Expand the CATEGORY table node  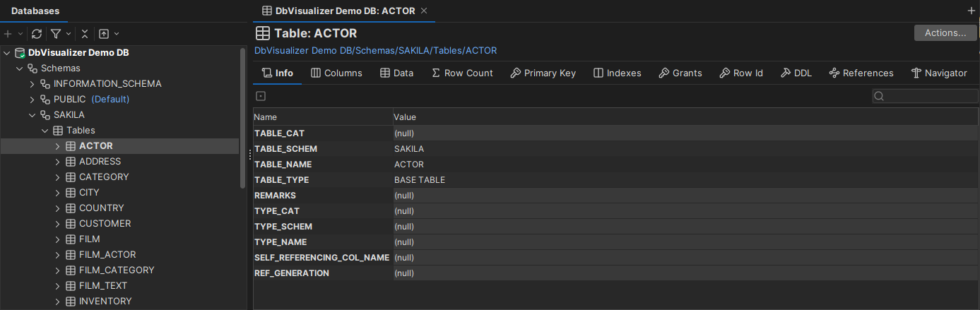[x=58, y=177]
